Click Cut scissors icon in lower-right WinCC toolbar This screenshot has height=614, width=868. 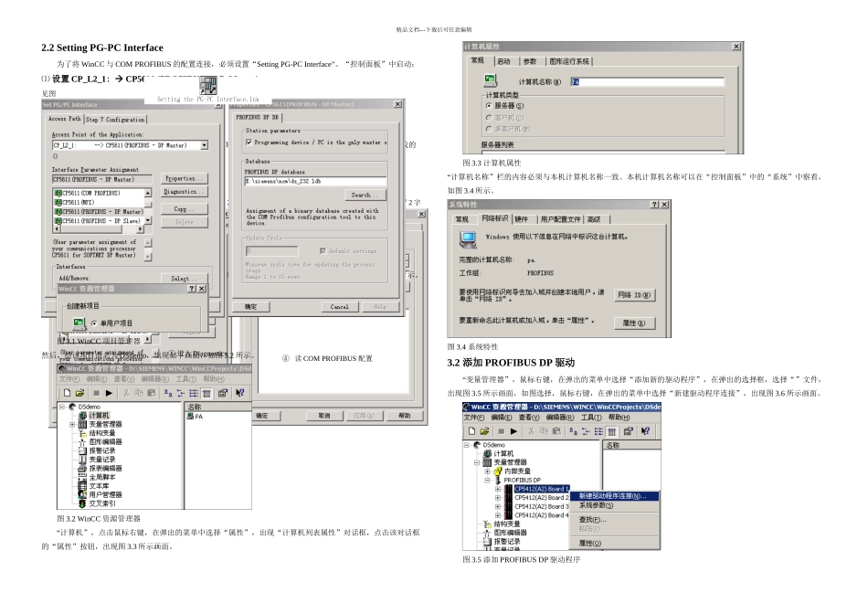click(531, 431)
